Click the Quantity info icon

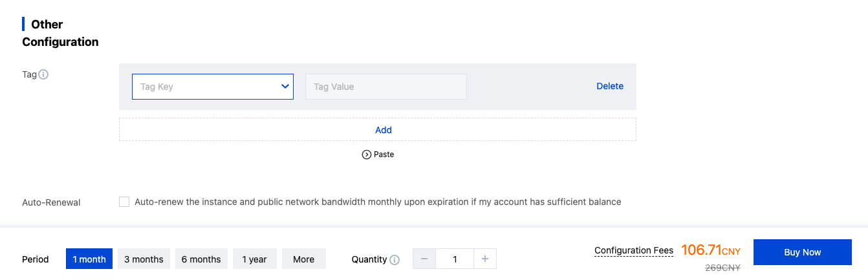[395, 260]
